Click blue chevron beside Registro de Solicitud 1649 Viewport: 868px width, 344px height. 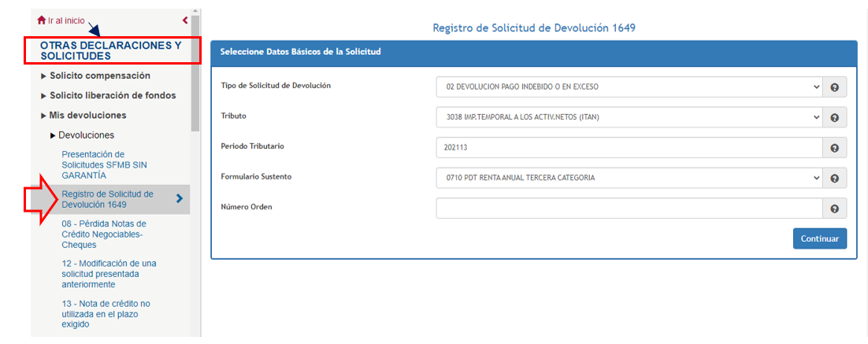coord(180,199)
